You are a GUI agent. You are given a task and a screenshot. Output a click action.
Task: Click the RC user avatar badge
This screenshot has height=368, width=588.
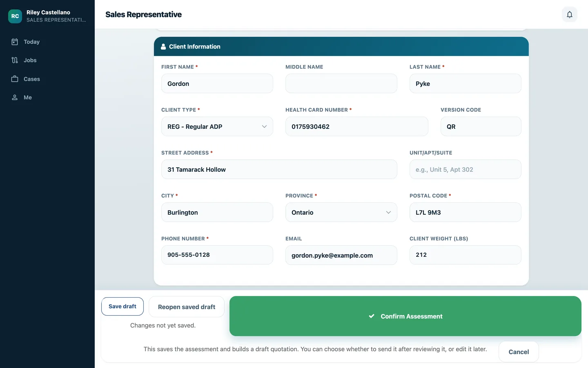point(15,16)
